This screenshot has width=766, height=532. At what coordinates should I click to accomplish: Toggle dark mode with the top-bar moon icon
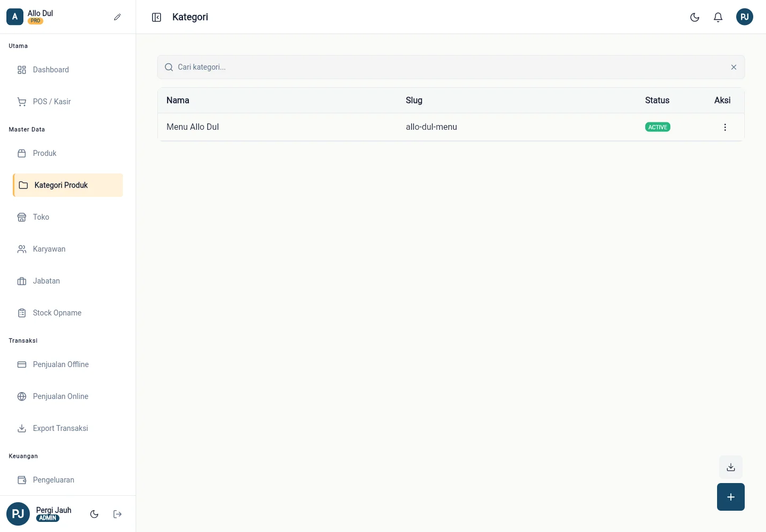pos(695,17)
